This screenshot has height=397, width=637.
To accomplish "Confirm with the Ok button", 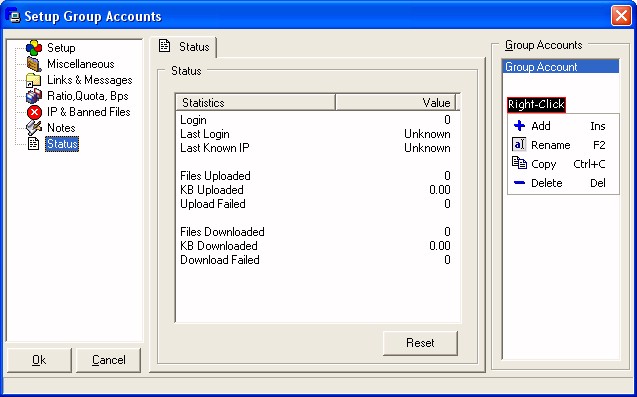I will (39, 360).
